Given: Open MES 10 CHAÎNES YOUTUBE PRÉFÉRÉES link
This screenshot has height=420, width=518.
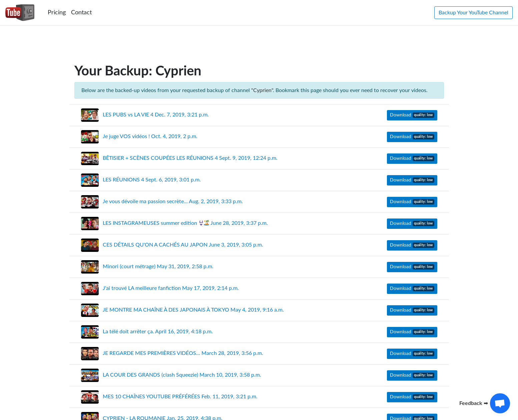Looking at the screenshot, I should 180,397.
